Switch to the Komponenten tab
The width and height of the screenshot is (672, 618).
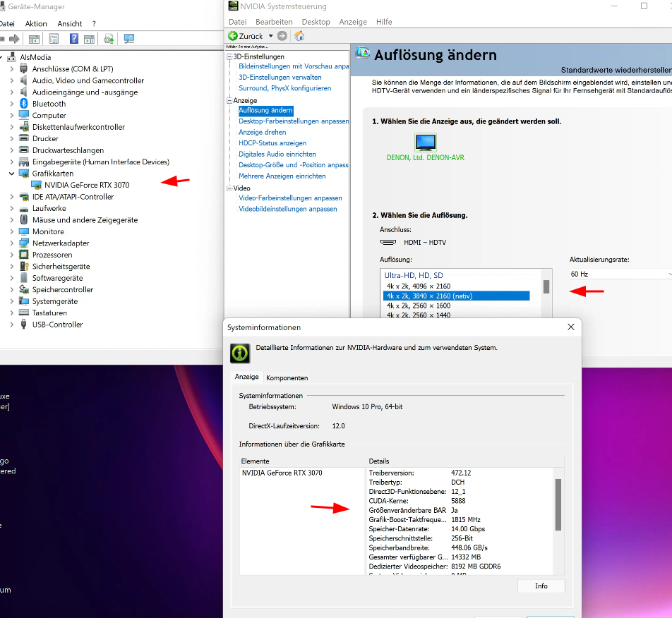tap(287, 377)
